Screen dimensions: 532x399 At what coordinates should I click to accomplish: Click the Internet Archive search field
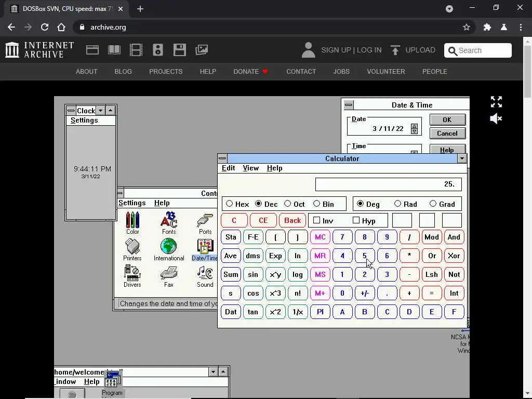pyautogui.click(x=478, y=50)
